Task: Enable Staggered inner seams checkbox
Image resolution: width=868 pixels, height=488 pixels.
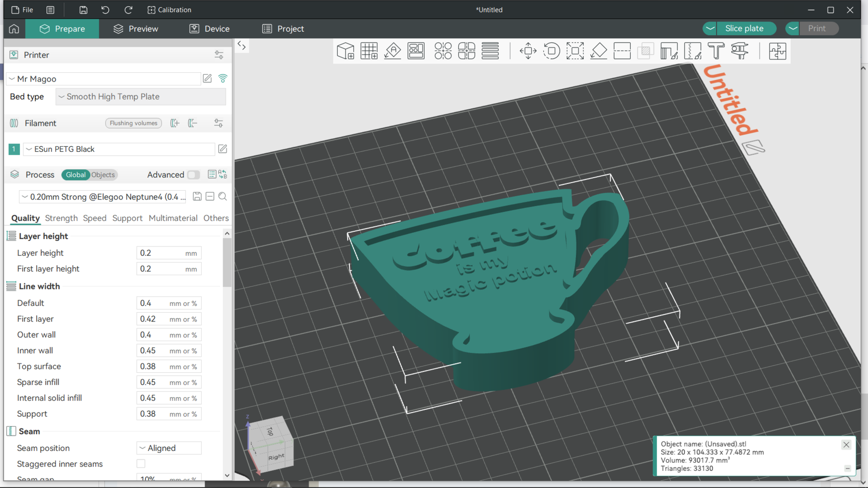Action: click(141, 464)
